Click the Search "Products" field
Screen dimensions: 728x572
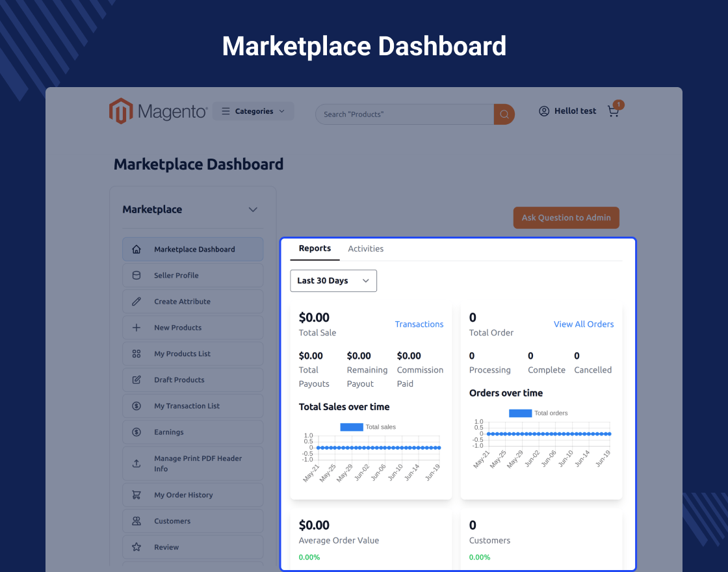pos(404,114)
